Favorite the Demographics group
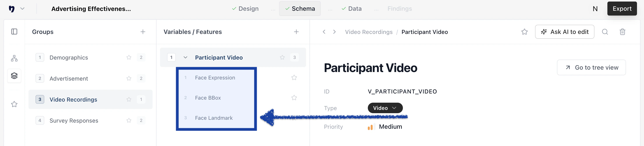This screenshot has width=644, height=146. point(129,57)
